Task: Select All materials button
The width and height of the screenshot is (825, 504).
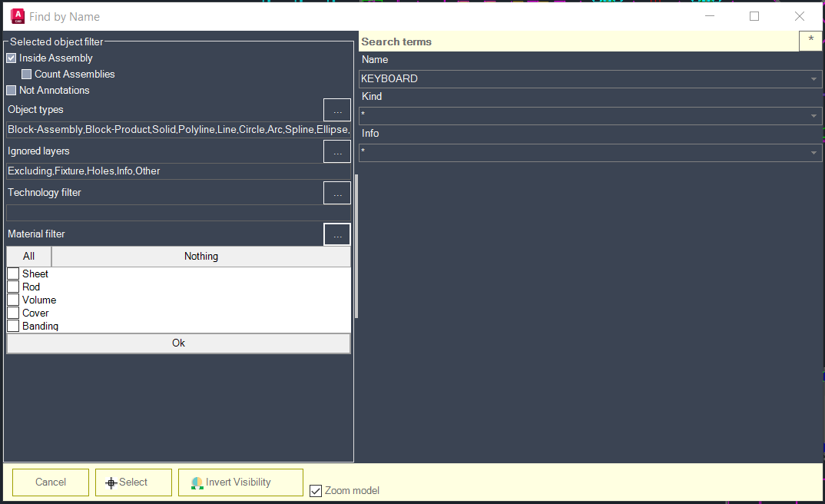Action: pyautogui.click(x=29, y=256)
